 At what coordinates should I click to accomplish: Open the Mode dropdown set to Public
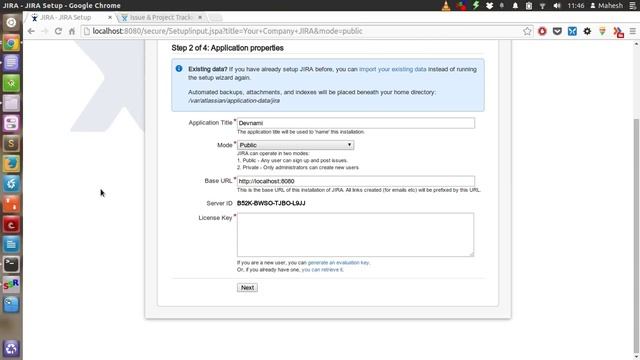click(296, 145)
